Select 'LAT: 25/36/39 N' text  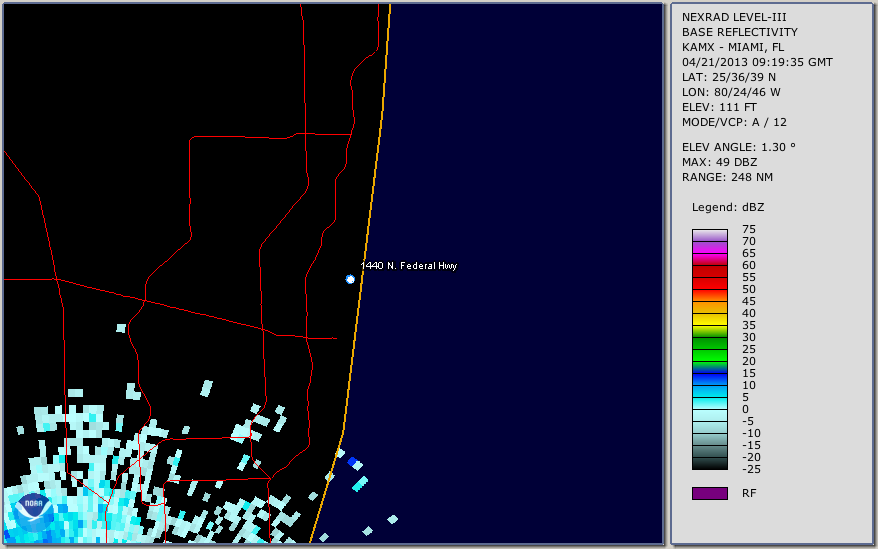[x=728, y=77]
